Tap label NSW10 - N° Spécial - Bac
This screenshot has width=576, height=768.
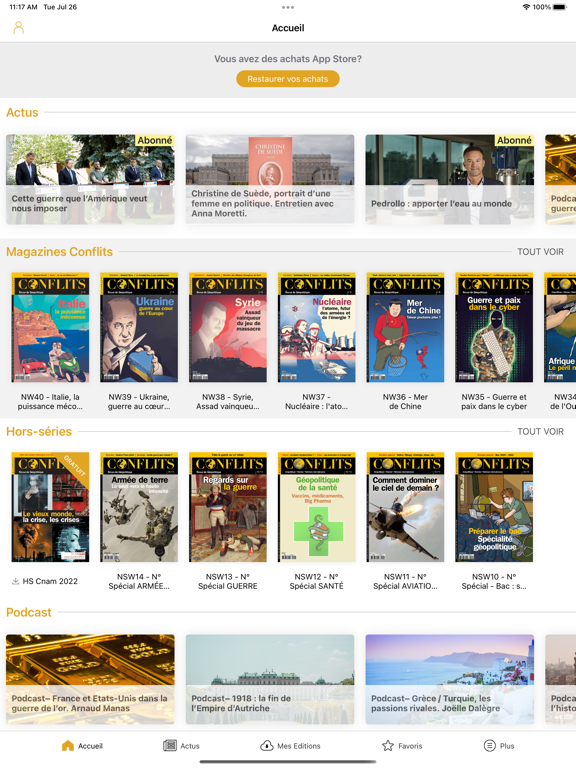pyautogui.click(x=494, y=581)
